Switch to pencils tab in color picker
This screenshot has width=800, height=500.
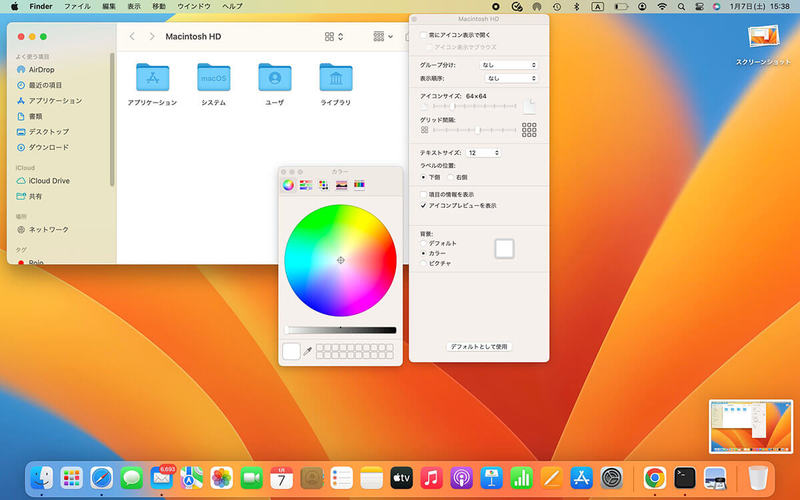click(x=359, y=185)
